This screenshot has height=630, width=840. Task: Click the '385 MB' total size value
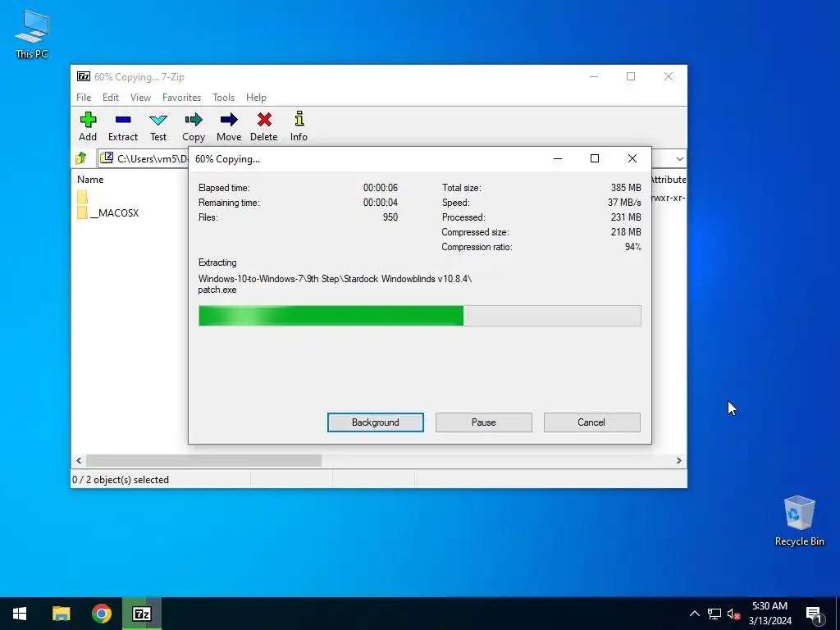coord(626,188)
